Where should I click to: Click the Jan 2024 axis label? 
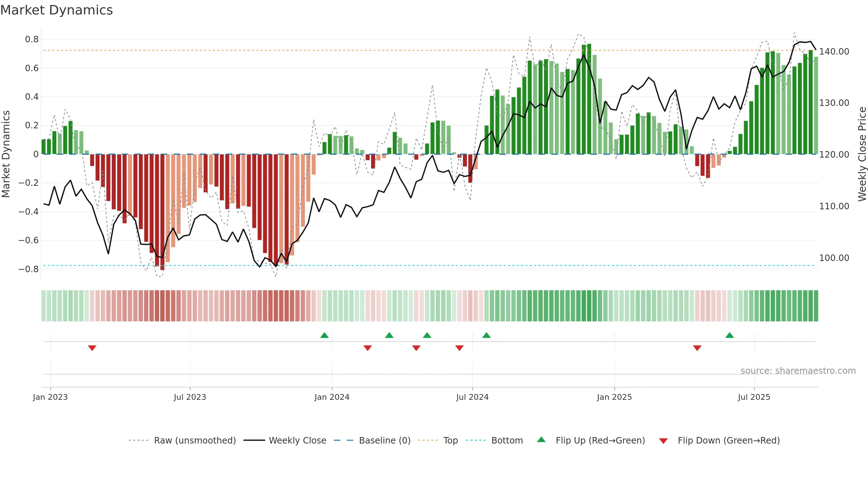(332, 397)
